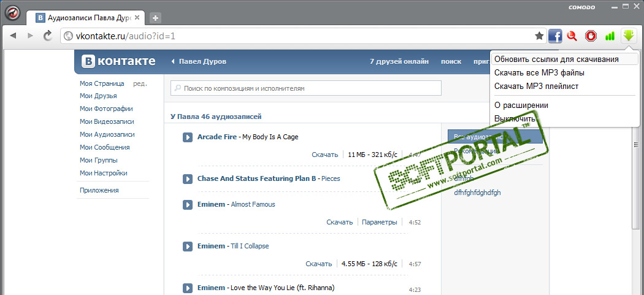Go back to Павел Дуров profile link
Screen dimensions: 644x295
tap(199, 61)
